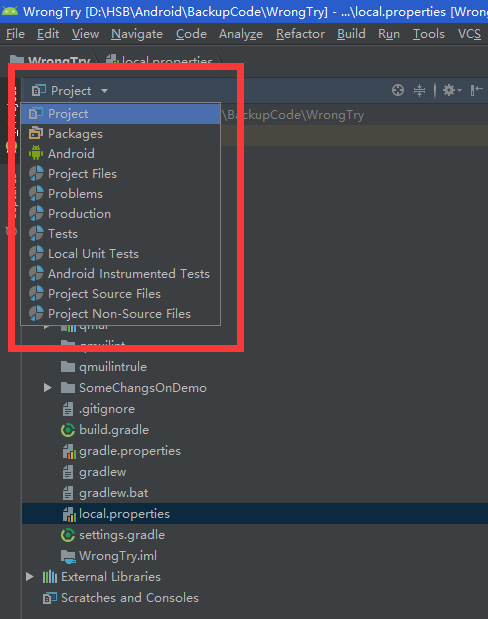
Task: Click the pie icon beside Problems
Action: pyautogui.click(x=36, y=193)
